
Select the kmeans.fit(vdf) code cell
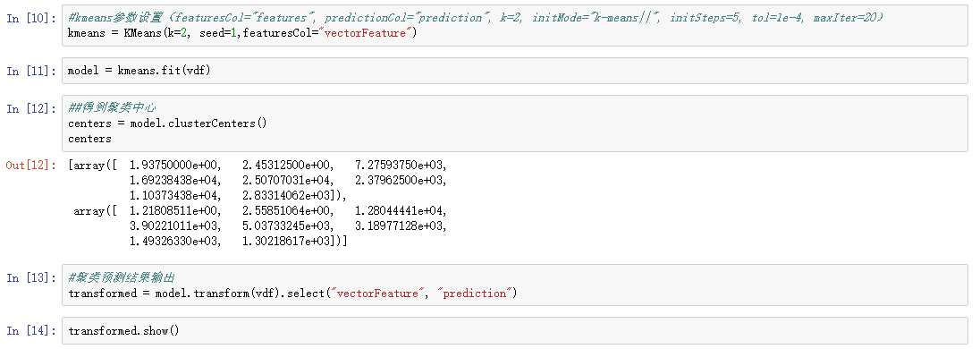[x=514, y=71]
